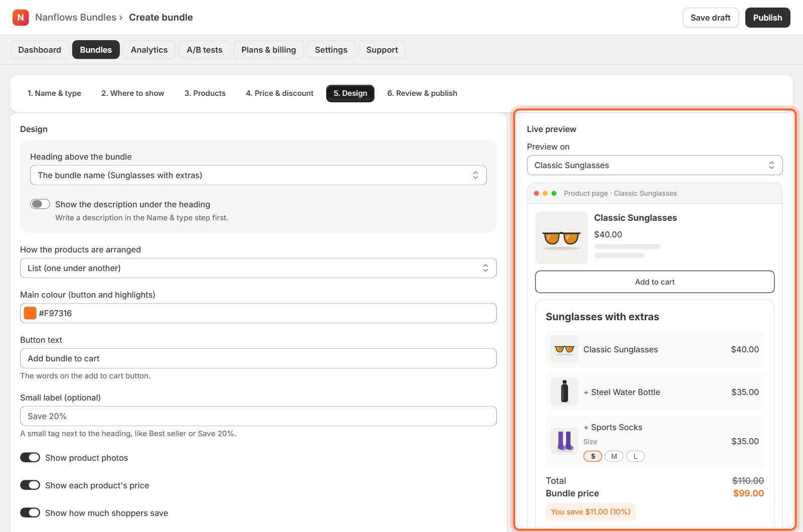Open the Support tab
803x532 pixels.
click(x=382, y=50)
